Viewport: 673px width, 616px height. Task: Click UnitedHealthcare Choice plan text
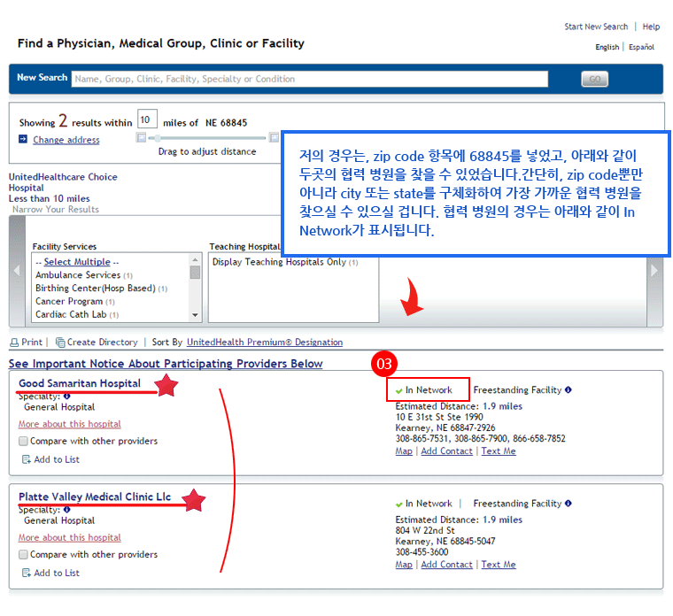[x=63, y=177]
